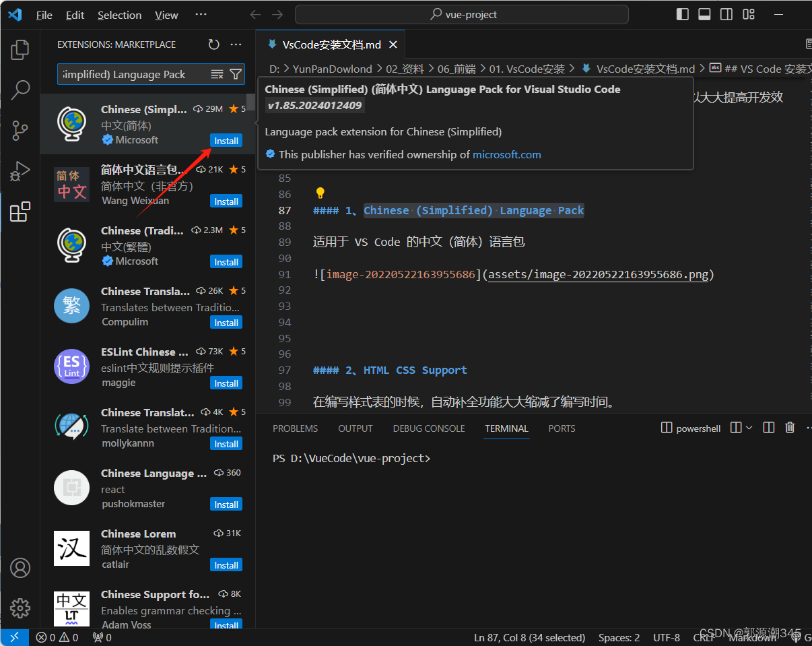
Task: Open the Extensions view icon
Action: tap(20, 212)
